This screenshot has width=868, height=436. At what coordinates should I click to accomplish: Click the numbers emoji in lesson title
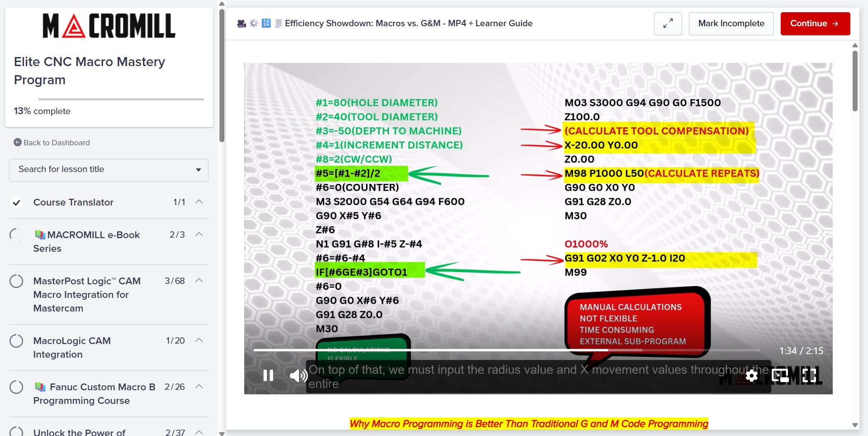click(266, 23)
